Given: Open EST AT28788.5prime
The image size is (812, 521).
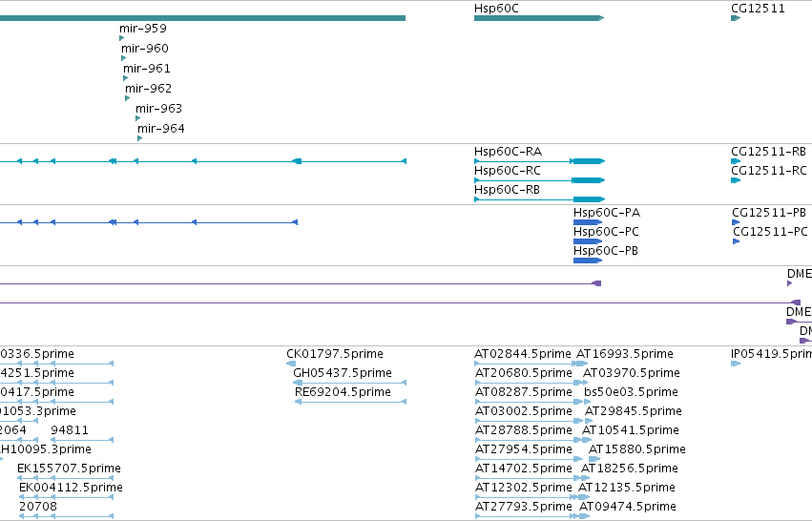Looking at the screenshot, I should coord(524,431).
